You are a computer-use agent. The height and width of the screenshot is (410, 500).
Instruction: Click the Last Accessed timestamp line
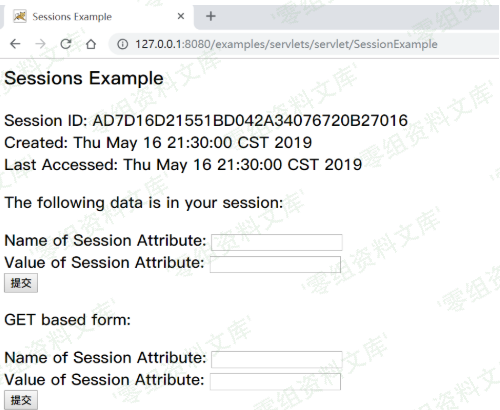[x=183, y=165]
